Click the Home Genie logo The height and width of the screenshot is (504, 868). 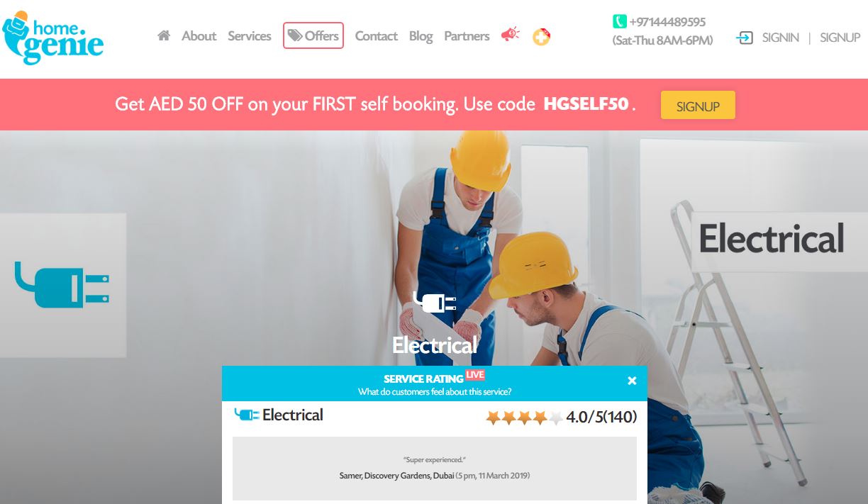(x=53, y=38)
